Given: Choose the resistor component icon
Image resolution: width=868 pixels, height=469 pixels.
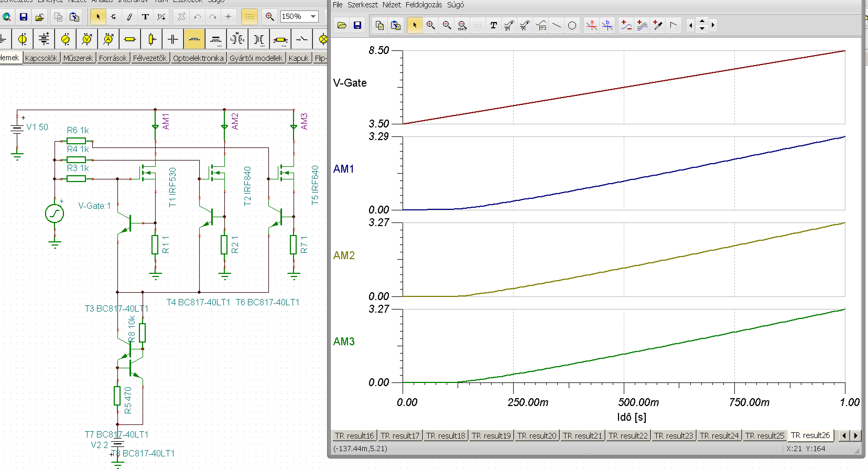Looking at the screenshot, I should 130,39.
